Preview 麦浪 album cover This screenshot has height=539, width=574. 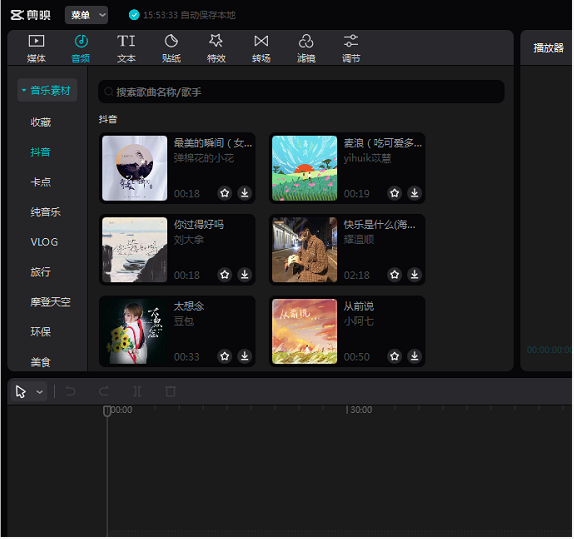click(x=305, y=168)
